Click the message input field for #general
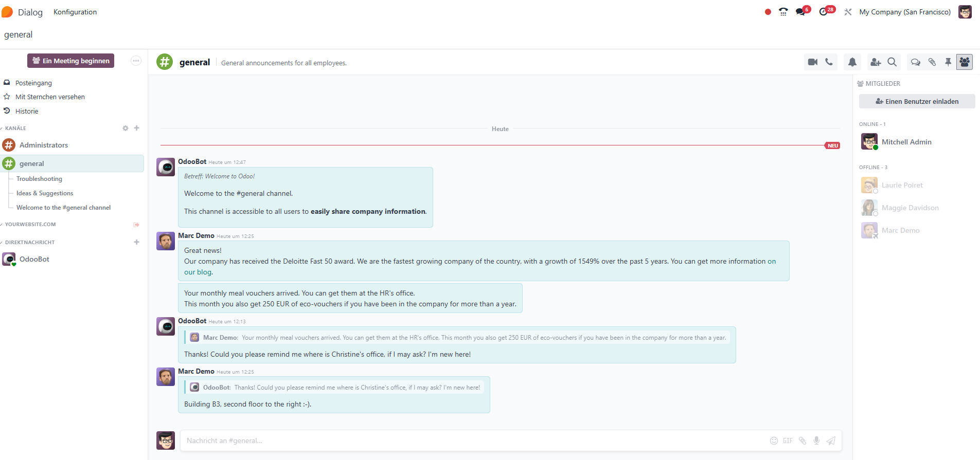Viewport: 980px width, 460px height. tap(473, 440)
